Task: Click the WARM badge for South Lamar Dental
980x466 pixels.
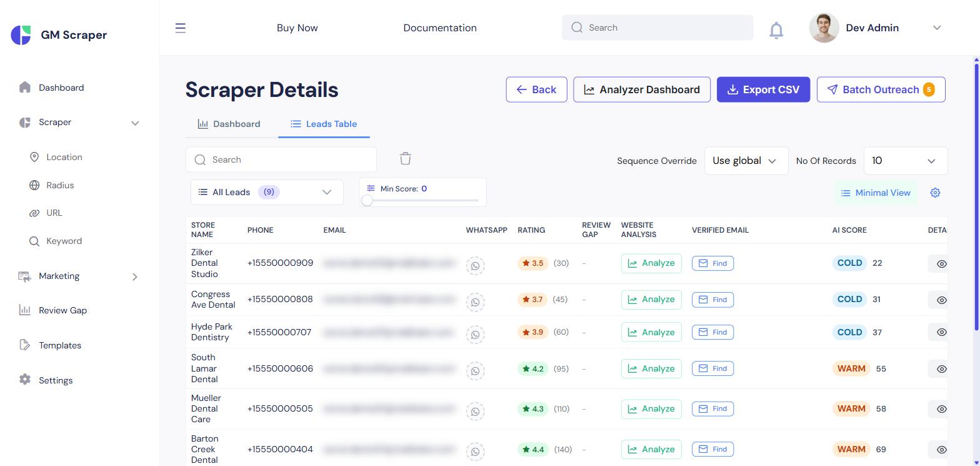Action: coord(851,368)
